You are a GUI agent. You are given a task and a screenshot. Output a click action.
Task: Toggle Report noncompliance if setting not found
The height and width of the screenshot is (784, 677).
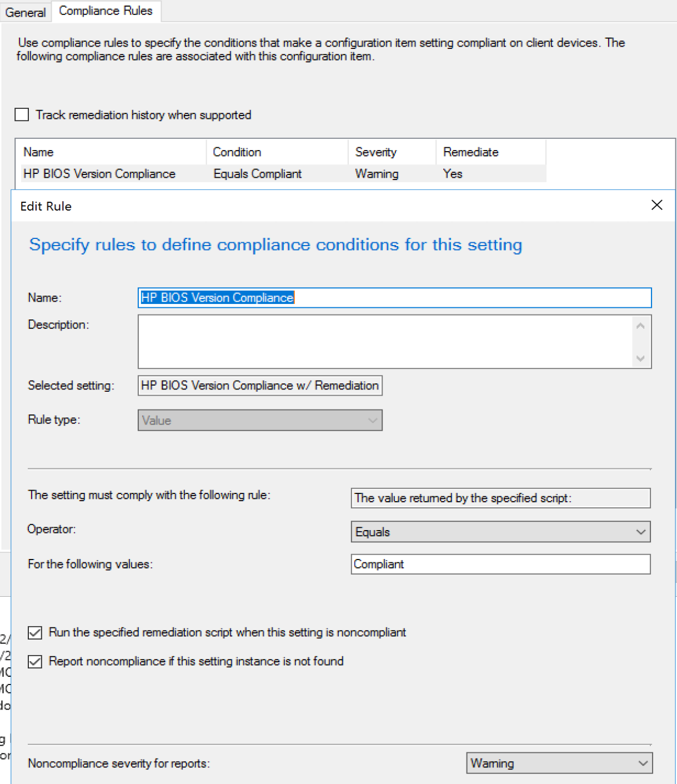coord(35,662)
